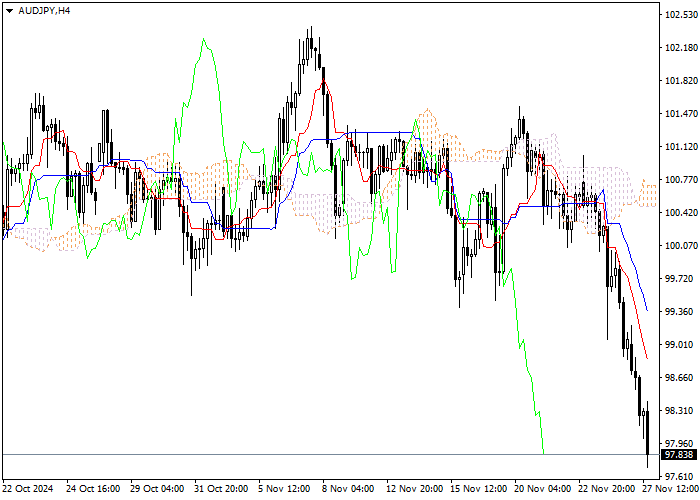Viewport: 700px width, 500px height.
Task: Click the 31 Oct 20:00 time label
Action: click(x=221, y=489)
